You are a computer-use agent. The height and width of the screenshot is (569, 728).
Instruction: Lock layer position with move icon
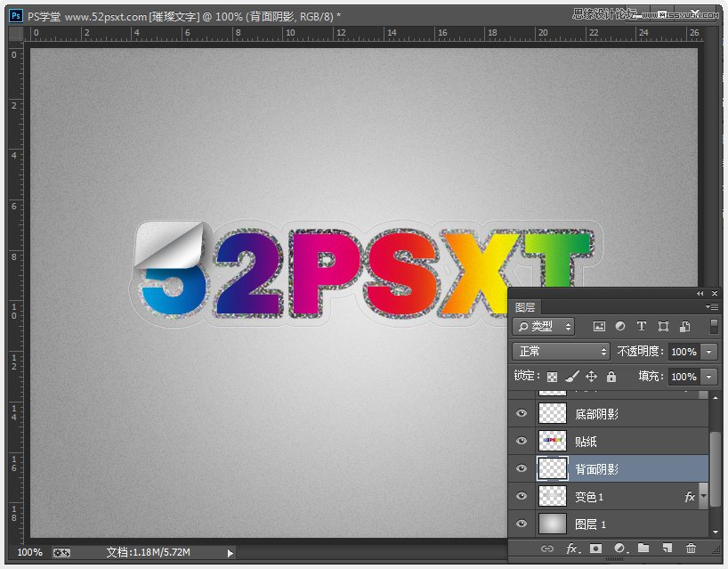coord(591,377)
